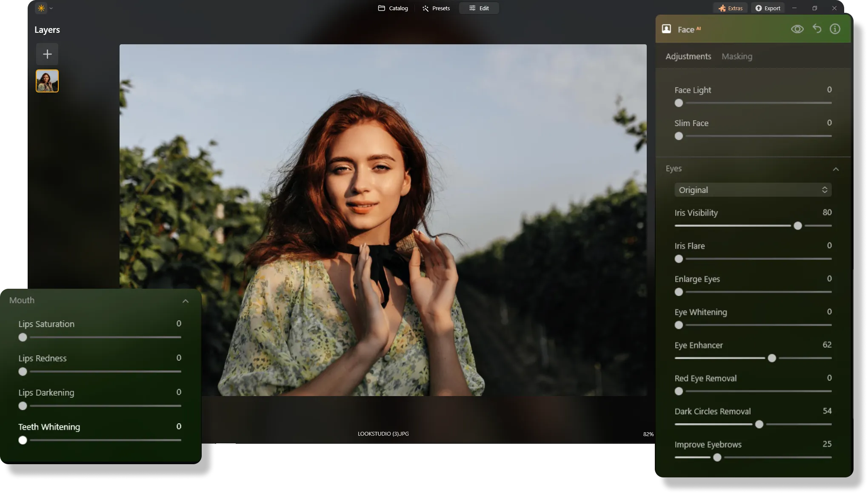Select the Edit tab
The image size is (868, 494).
479,8
